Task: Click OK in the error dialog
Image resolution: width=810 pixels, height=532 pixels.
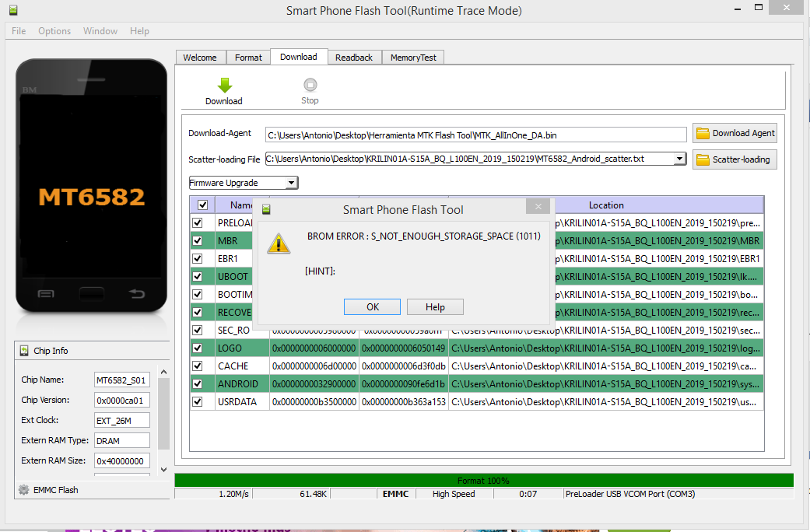Action: pyautogui.click(x=373, y=306)
